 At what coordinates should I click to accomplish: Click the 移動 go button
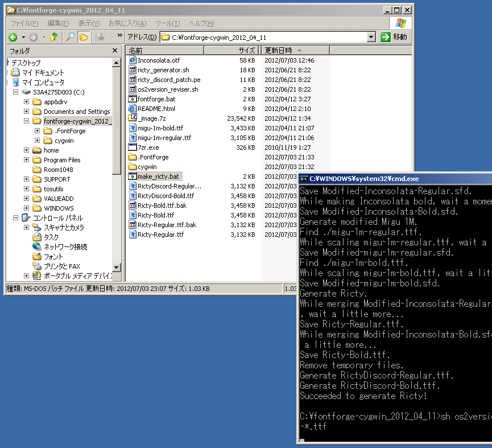(x=394, y=37)
